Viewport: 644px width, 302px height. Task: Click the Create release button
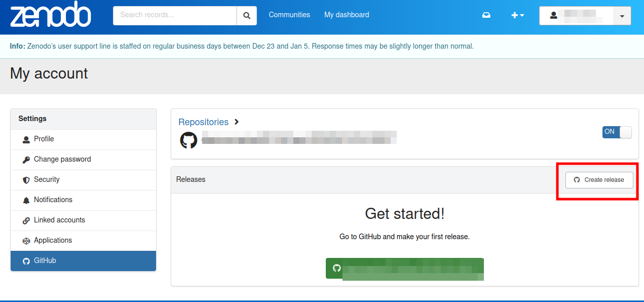(599, 180)
